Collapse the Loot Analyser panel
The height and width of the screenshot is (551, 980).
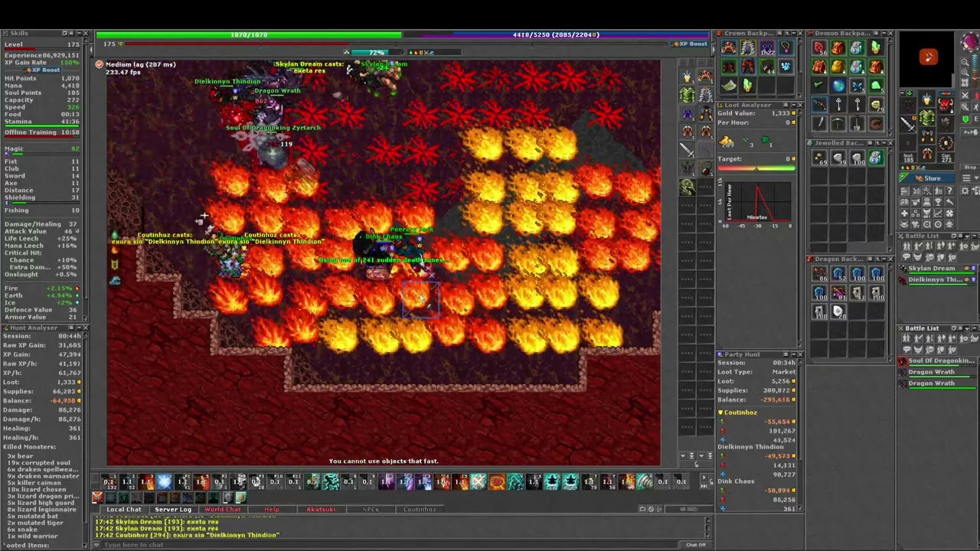[x=792, y=105]
